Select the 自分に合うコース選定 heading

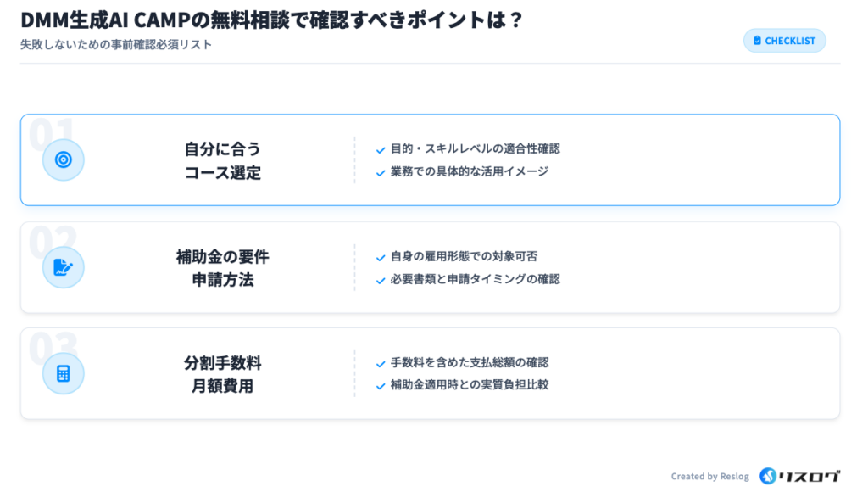223,160
